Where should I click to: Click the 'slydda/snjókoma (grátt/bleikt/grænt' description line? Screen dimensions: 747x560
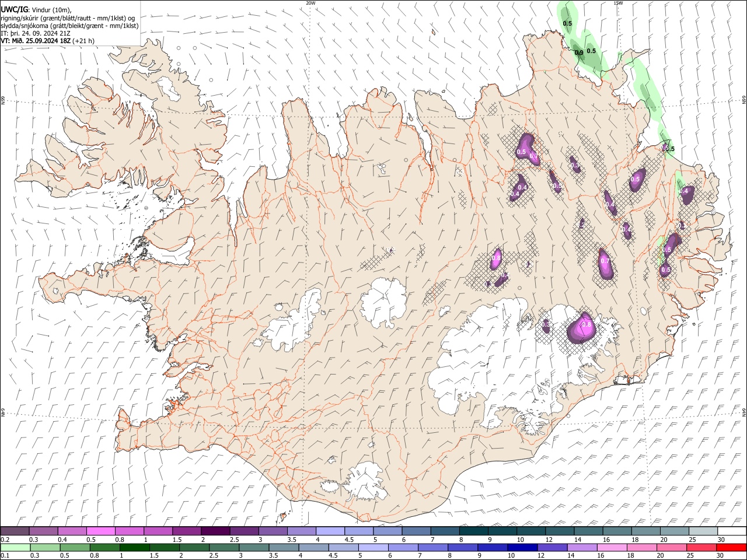[69, 25]
